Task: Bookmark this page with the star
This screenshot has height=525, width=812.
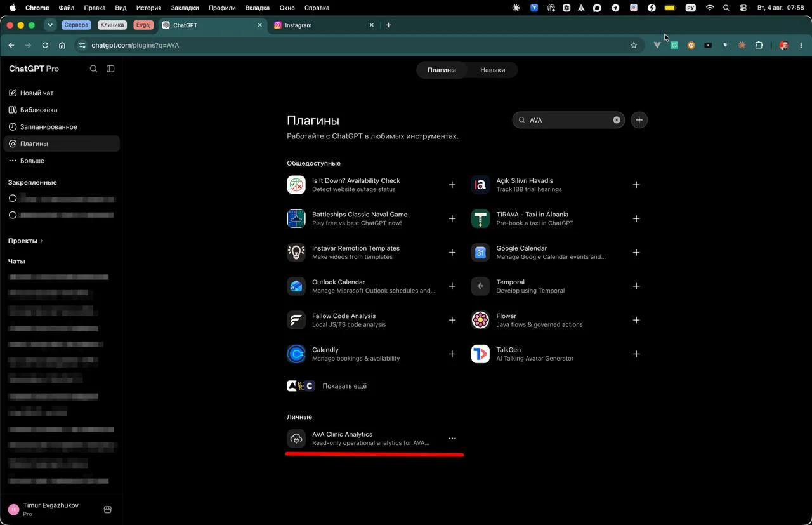Action: (634, 45)
